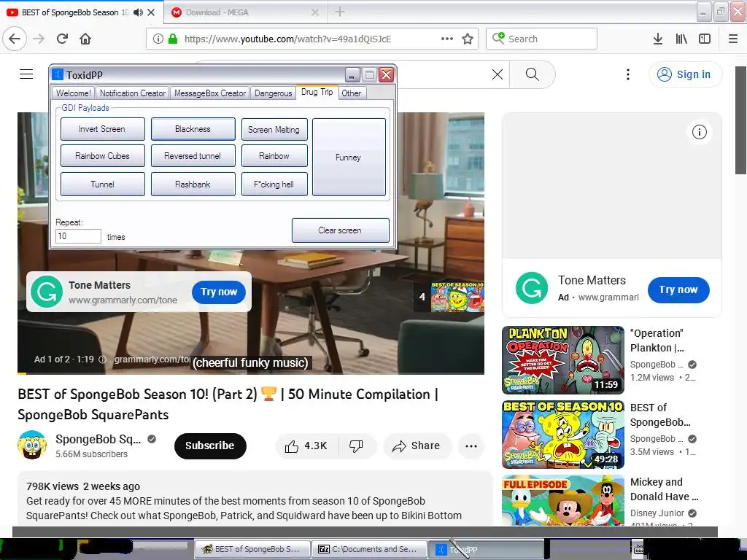Click the Clear screen button
Viewport: 747px width, 560px height.
(340, 230)
